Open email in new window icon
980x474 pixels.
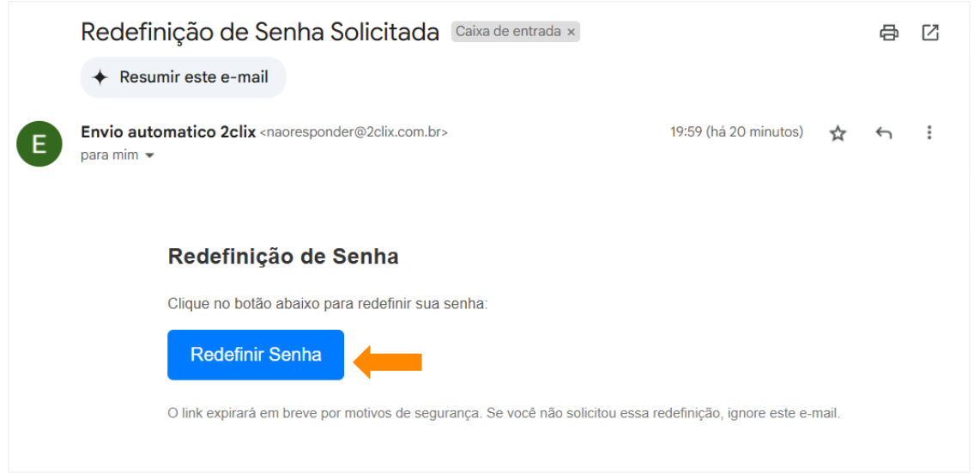coord(930,33)
